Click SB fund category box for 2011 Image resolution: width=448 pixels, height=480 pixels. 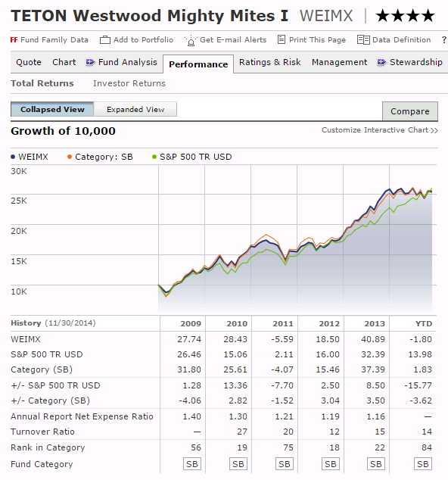pos(285,464)
